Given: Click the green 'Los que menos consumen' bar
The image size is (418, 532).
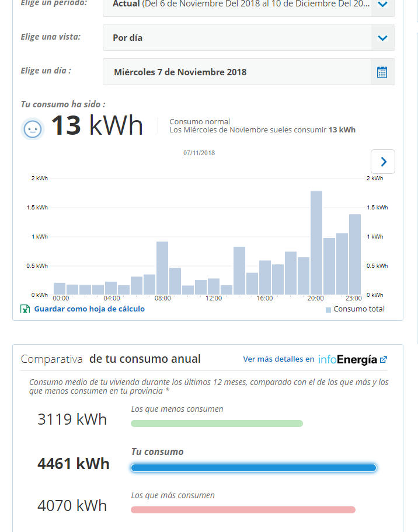Looking at the screenshot, I should pyautogui.click(x=217, y=423).
